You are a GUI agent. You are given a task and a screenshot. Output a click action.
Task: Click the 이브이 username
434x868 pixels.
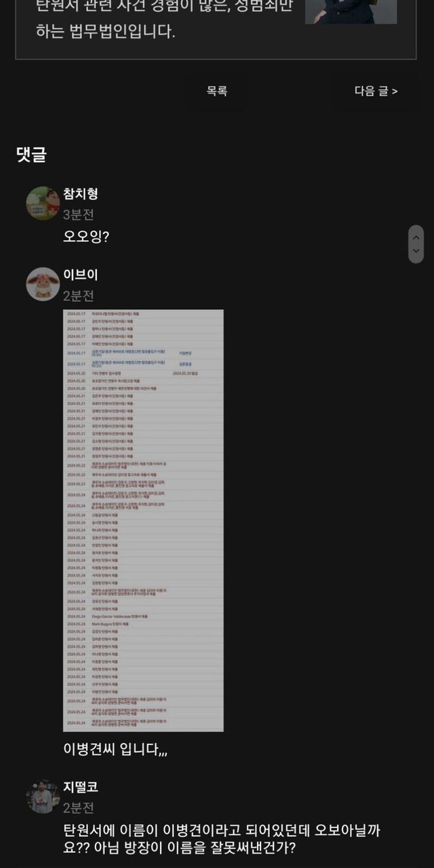(81, 275)
